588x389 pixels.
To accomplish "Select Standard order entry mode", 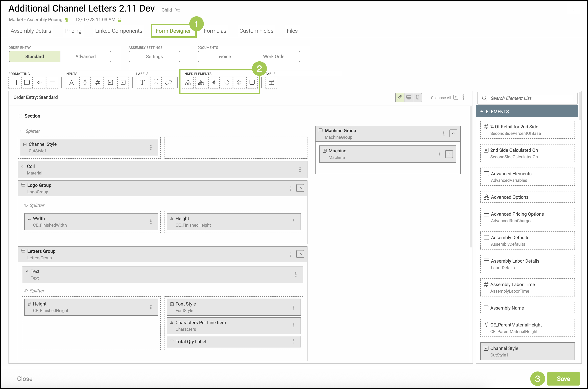I will pos(34,57).
